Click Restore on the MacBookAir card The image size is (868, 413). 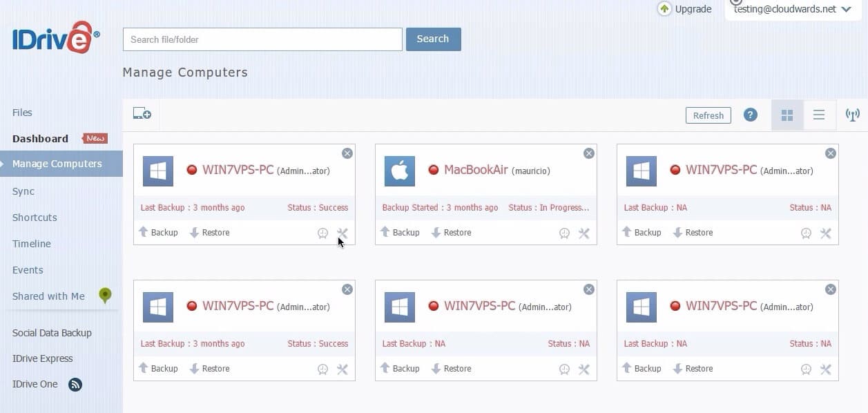pos(451,233)
